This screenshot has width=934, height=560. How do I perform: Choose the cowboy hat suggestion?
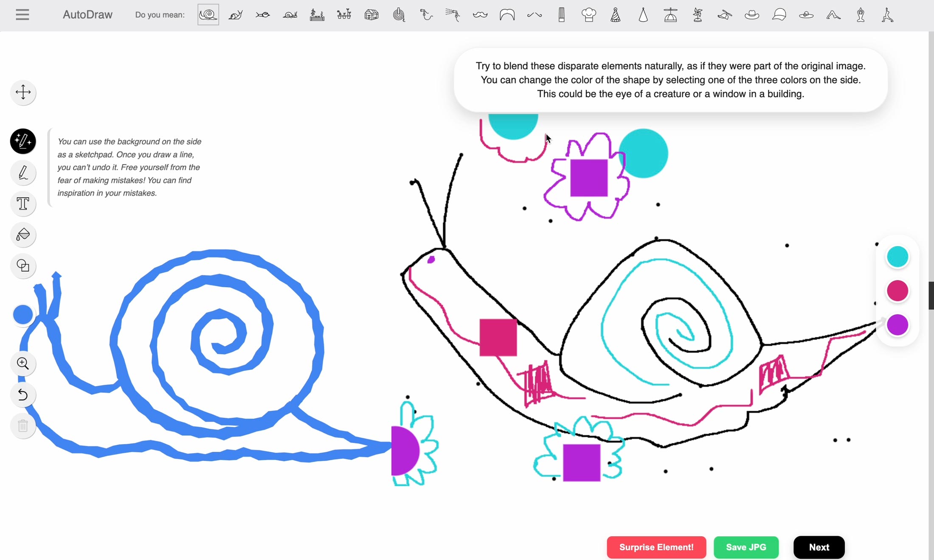[752, 15]
